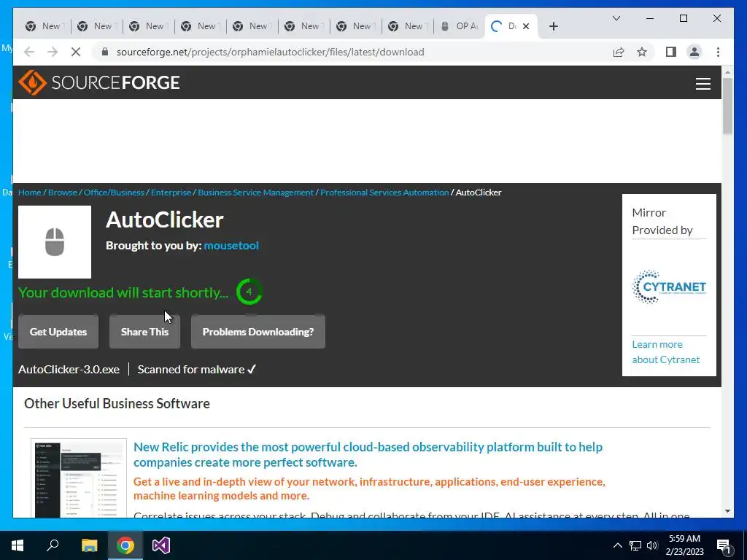The image size is (747, 560).
Task: Open Visual Studio from taskbar
Action: tap(161, 545)
